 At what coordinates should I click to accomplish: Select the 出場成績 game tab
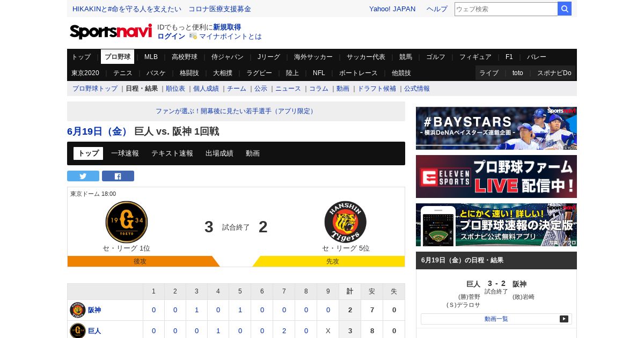tap(219, 153)
